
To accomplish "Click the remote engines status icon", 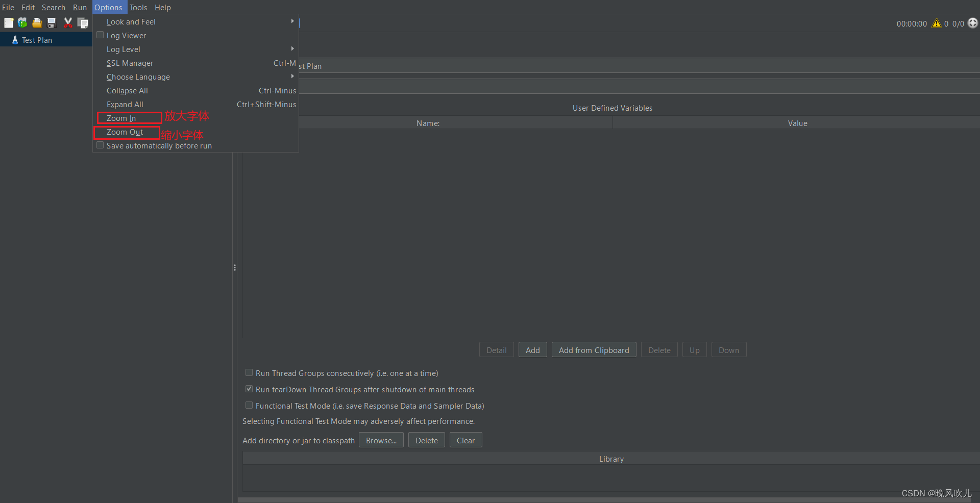I will tap(973, 23).
